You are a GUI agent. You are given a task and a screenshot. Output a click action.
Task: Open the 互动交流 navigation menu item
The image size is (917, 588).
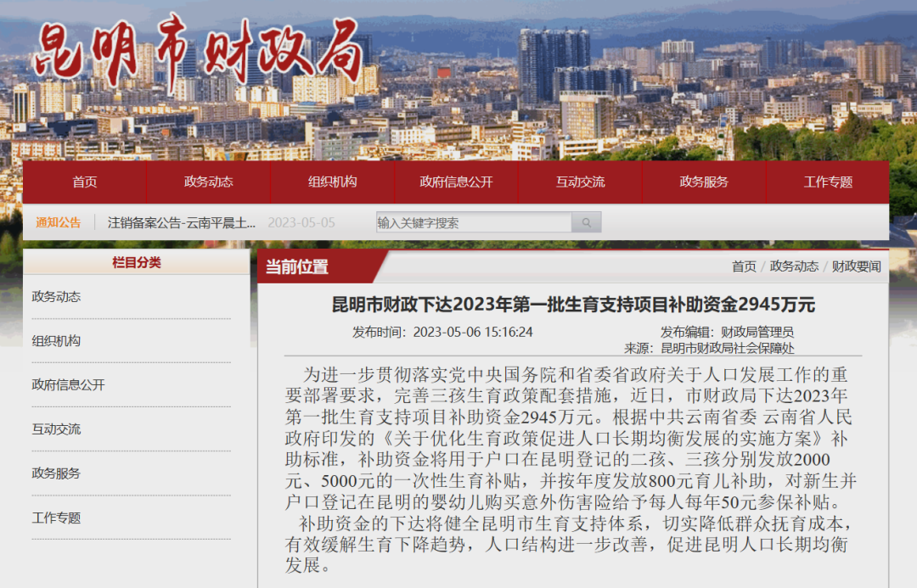(580, 182)
